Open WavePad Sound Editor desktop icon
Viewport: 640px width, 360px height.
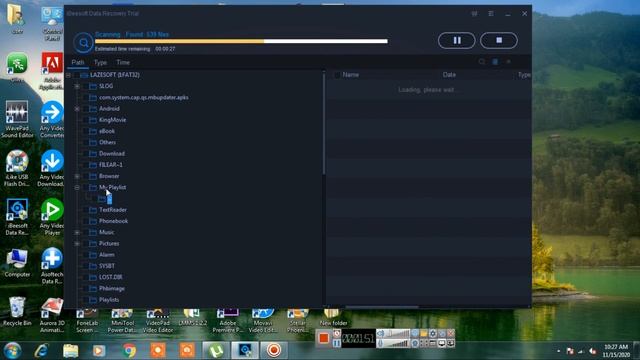[17, 119]
